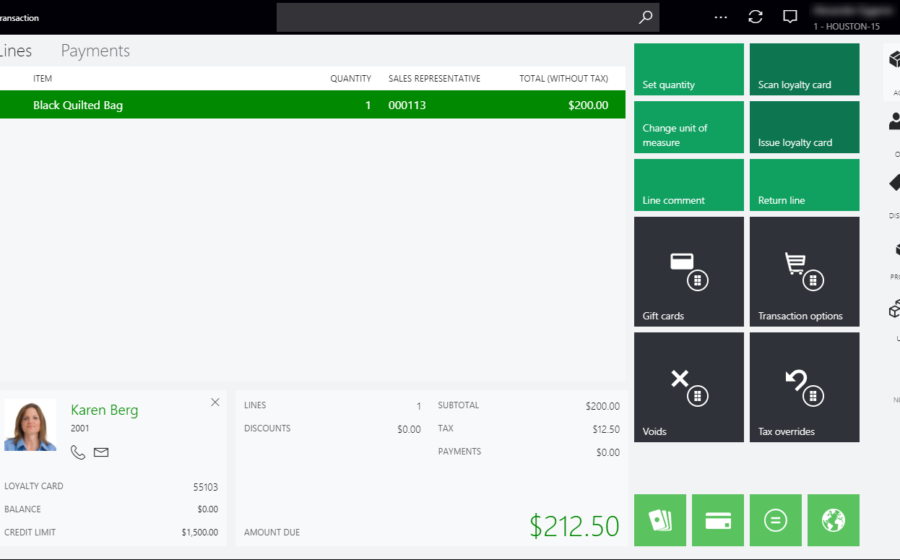This screenshot has height=560, width=900.
Task: Open the chat message icon
Action: (x=790, y=17)
